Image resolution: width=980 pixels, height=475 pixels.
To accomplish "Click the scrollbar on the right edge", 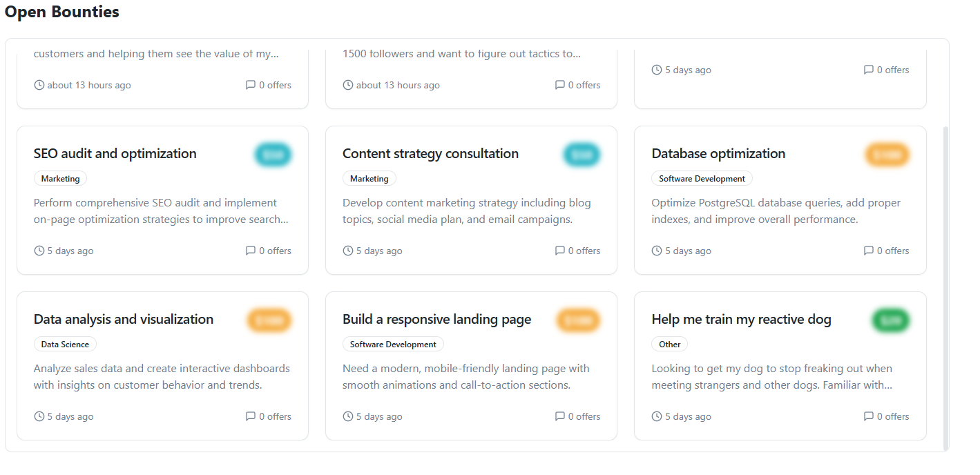I will tap(944, 276).
